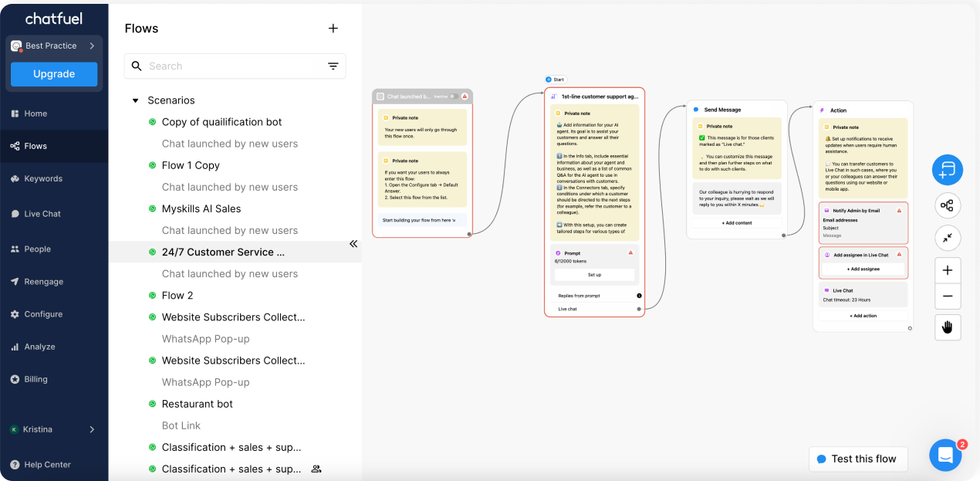Viewport: 980px width, 481px height.
Task: Click the Test this flow button
Action: pyautogui.click(x=858, y=459)
